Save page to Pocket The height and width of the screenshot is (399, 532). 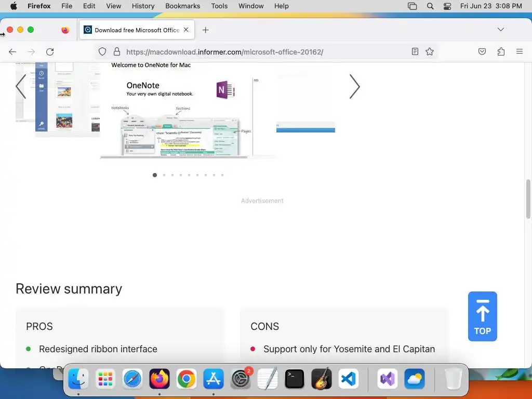(x=482, y=51)
